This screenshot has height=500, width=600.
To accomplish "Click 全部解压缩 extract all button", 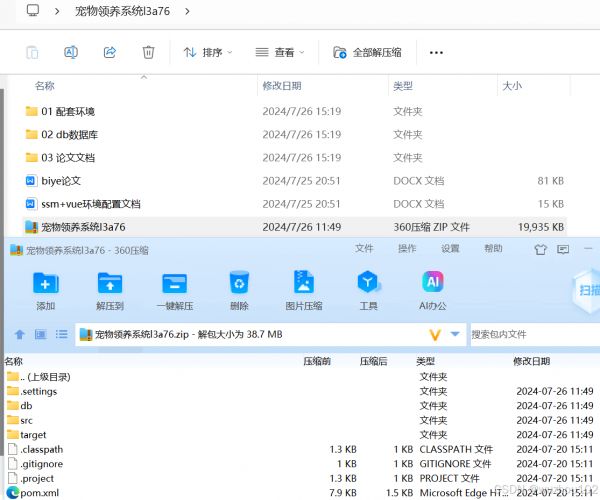I will coord(367,52).
